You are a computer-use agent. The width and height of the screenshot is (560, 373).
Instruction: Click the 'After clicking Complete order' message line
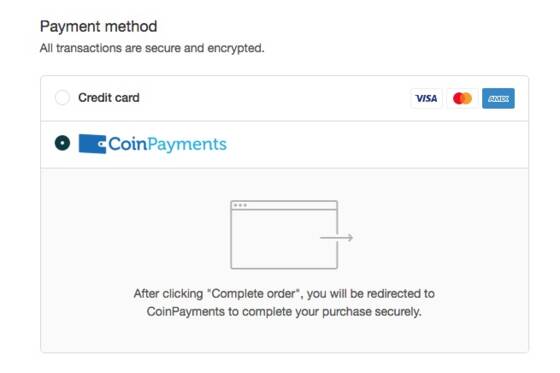(x=284, y=294)
